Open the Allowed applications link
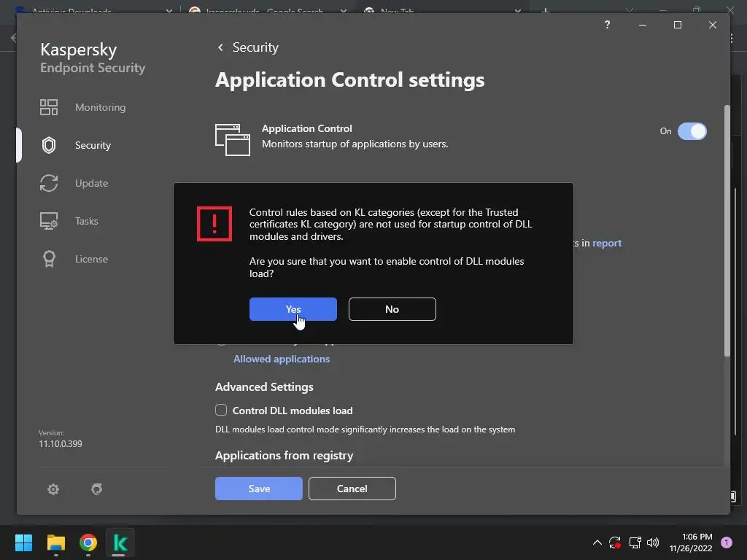Screen dimensions: 747x560 [x=281, y=359]
